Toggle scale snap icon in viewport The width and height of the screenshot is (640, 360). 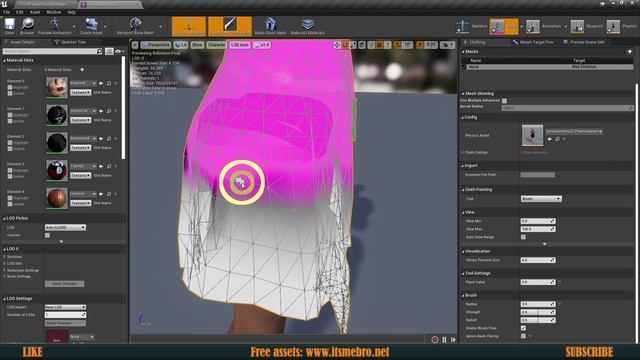[x=420, y=45]
